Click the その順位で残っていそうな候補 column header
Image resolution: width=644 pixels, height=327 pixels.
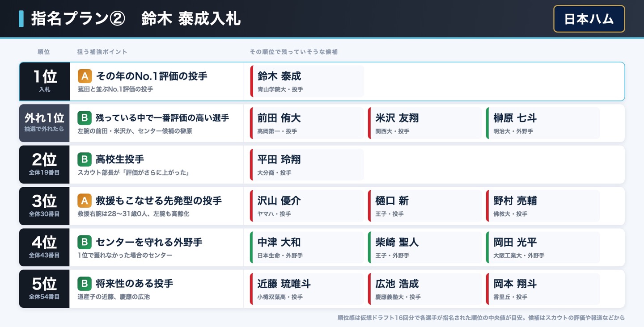[x=293, y=52]
